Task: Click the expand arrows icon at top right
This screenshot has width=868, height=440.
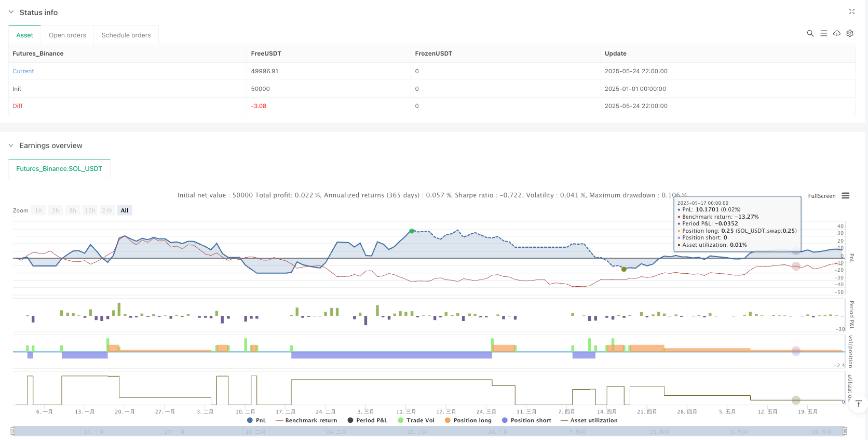Action: pos(851,11)
